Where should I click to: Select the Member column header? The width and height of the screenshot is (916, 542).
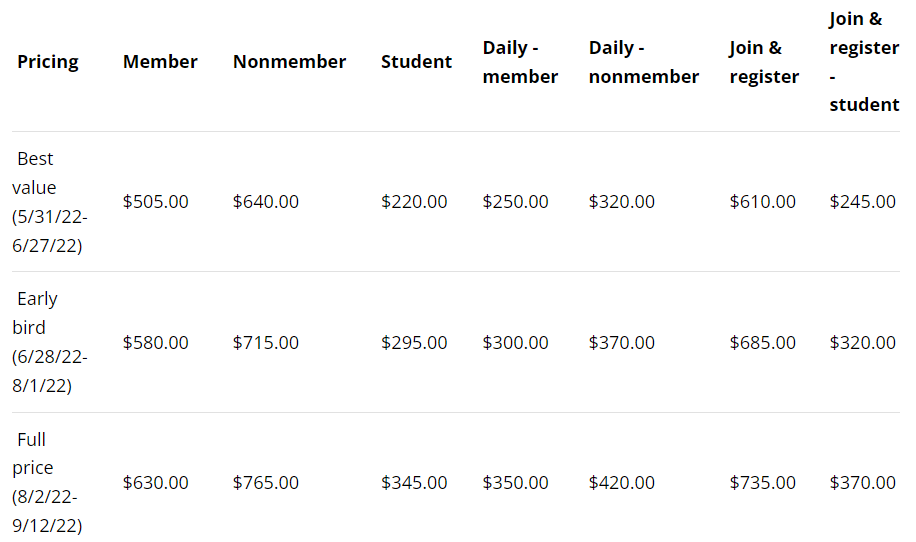pos(160,62)
